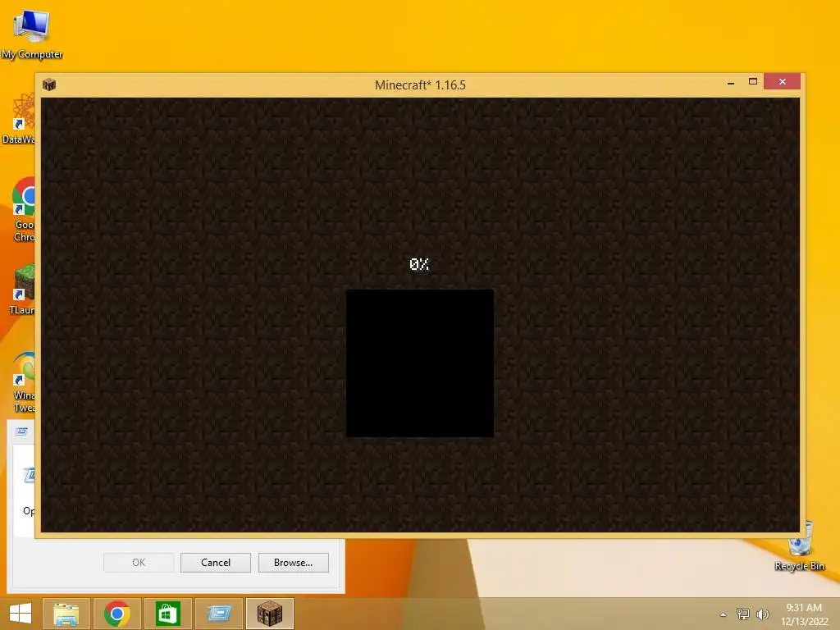Click the Windows Start button
Image resolution: width=840 pixels, height=630 pixels.
click(21, 614)
